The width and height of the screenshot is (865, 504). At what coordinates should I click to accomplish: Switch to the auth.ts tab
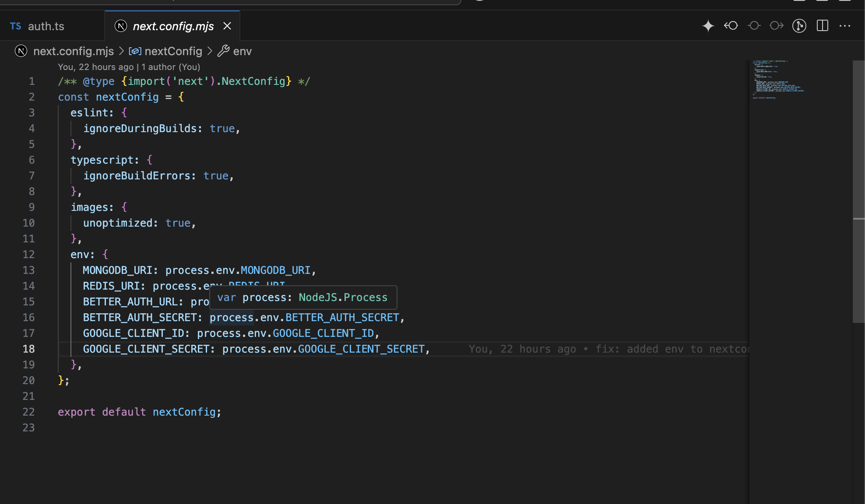tap(46, 26)
